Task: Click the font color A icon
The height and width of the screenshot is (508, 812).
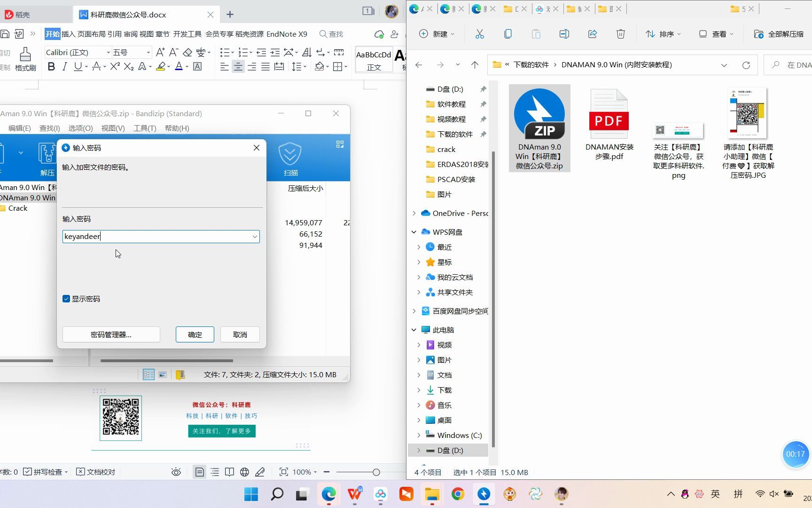Action: point(179,67)
